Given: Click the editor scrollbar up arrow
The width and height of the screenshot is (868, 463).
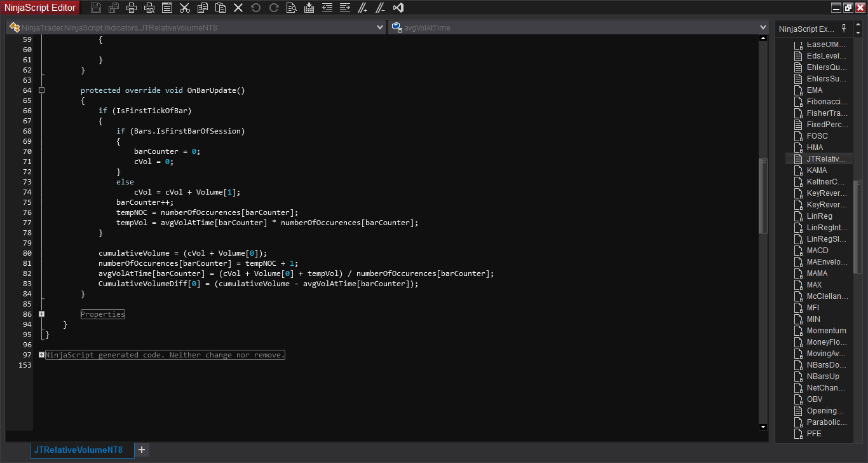Looking at the screenshot, I should coord(763,38).
